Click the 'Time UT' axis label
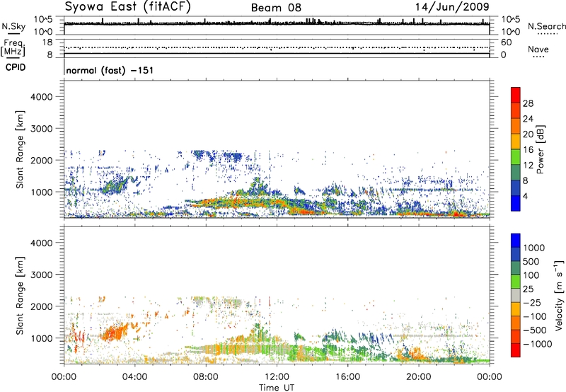This screenshot has height=392, width=566. (277, 388)
